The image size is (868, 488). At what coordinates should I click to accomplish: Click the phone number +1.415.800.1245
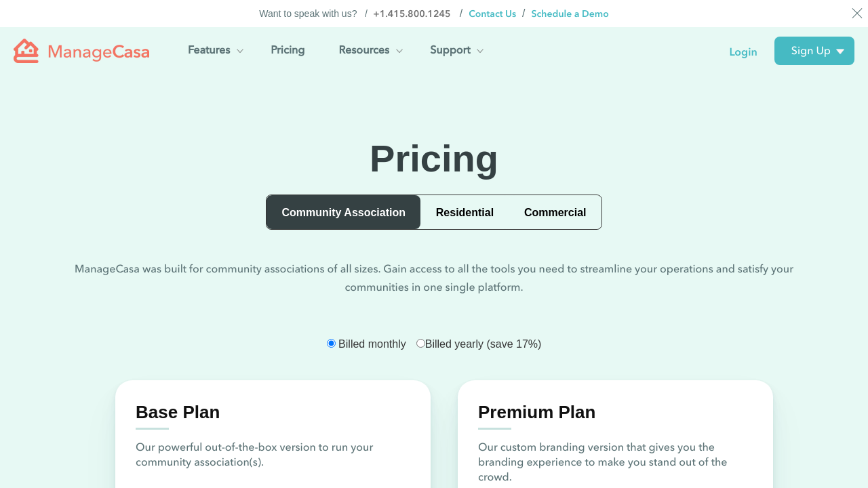tap(412, 14)
